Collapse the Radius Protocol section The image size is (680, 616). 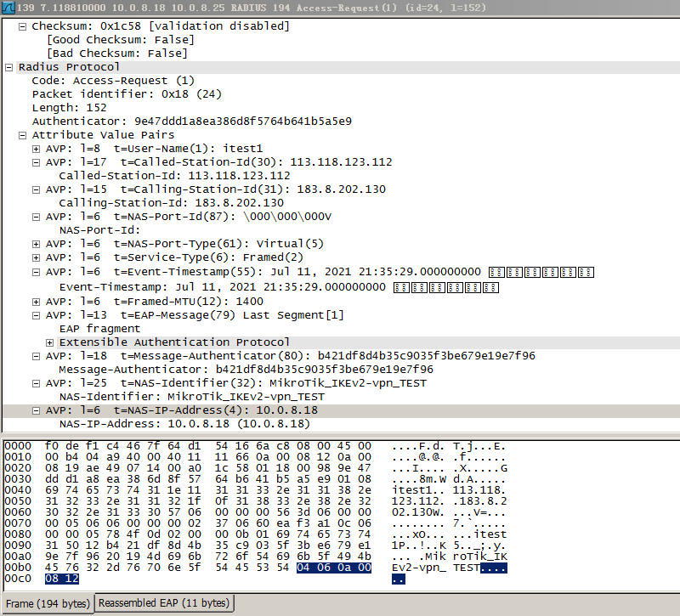[x=8, y=68]
